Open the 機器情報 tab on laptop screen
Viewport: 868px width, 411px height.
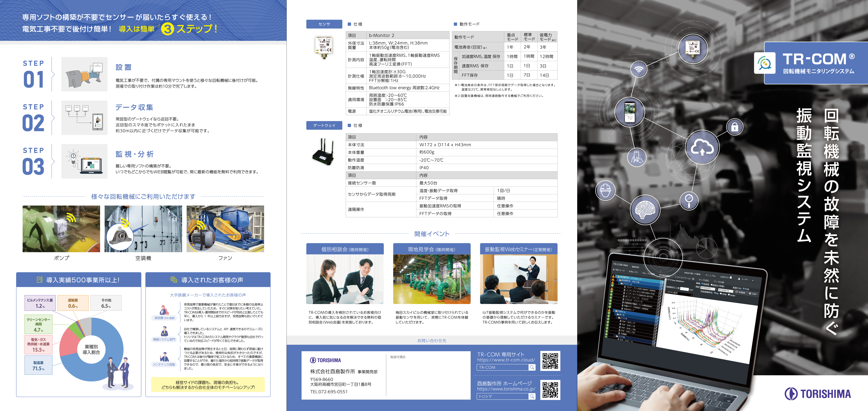tap(636, 267)
